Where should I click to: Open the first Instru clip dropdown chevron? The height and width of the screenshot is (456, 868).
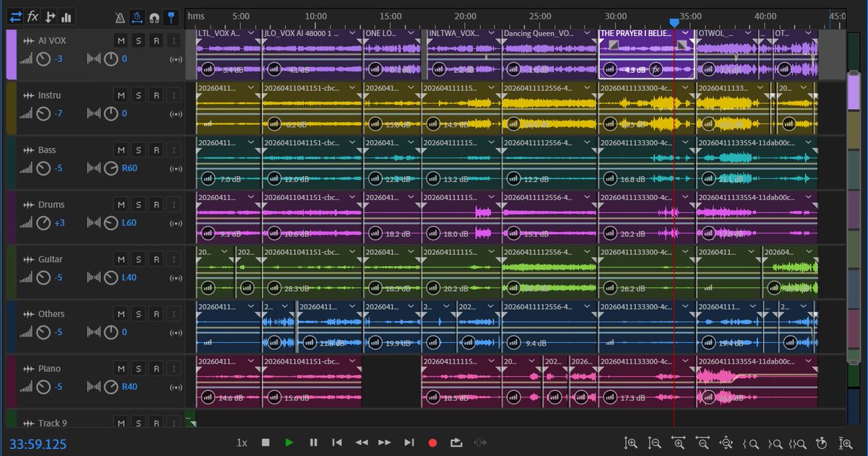click(250, 87)
